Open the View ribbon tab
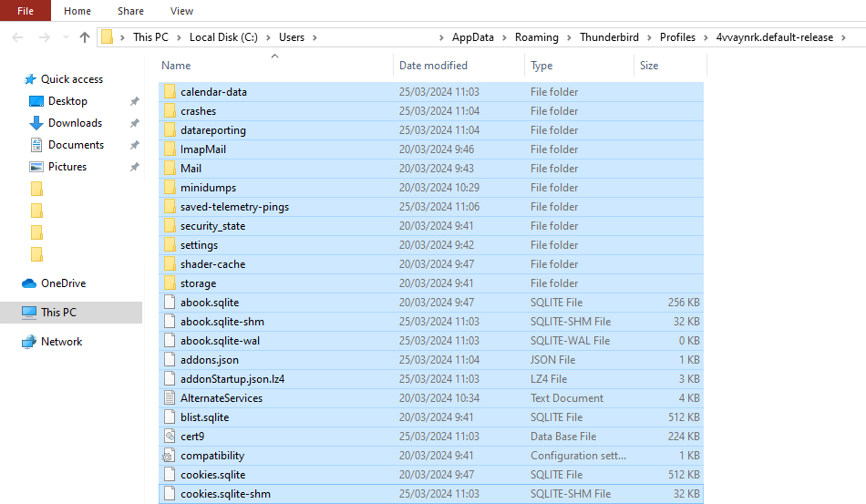 point(181,11)
